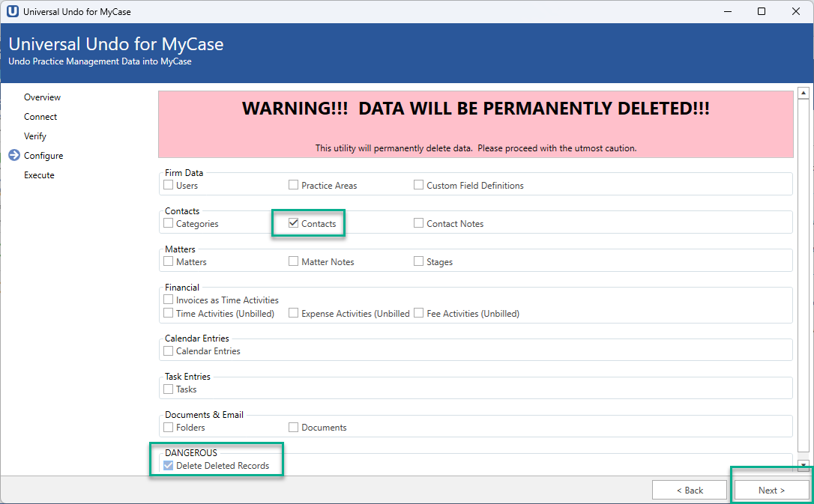Enable the Categories checkbox

click(168, 223)
